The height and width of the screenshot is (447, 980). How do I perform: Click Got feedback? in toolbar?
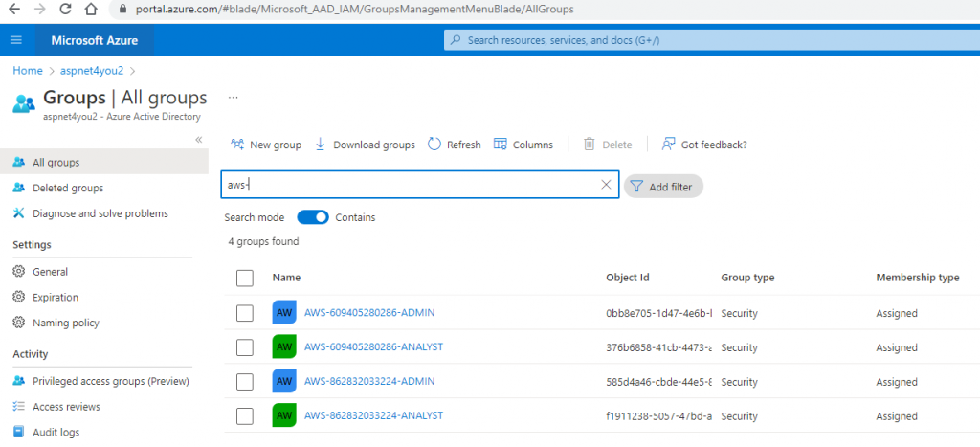coord(704,145)
